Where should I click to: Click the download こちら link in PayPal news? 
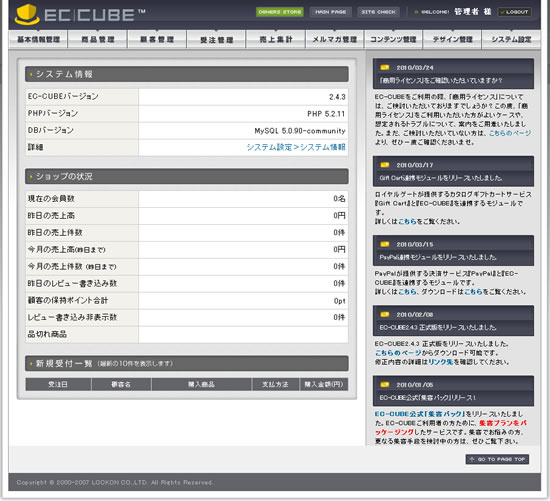click(474, 292)
